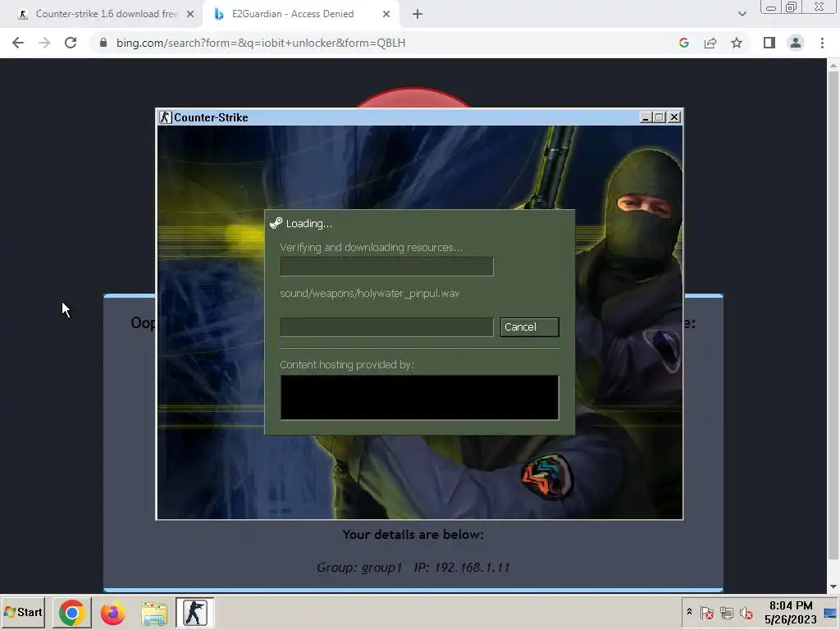Click the Google icon in the address bar
Viewport: 840px width, 630px height.
(x=683, y=43)
